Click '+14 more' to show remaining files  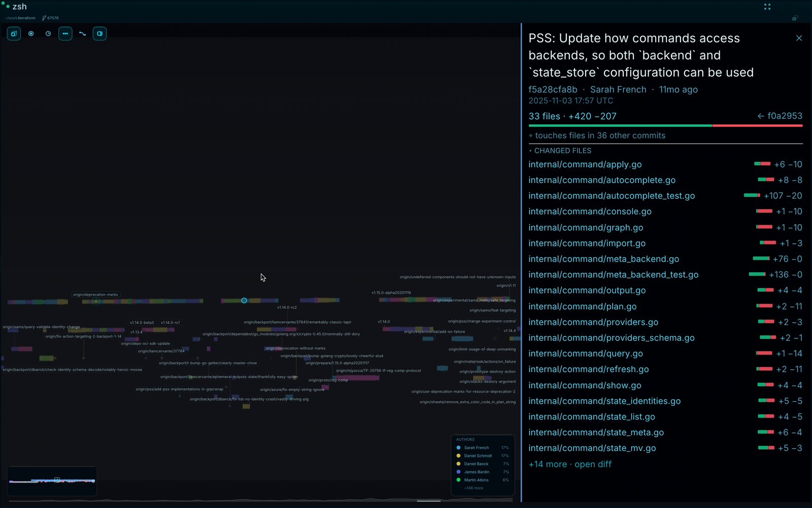pos(548,464)
